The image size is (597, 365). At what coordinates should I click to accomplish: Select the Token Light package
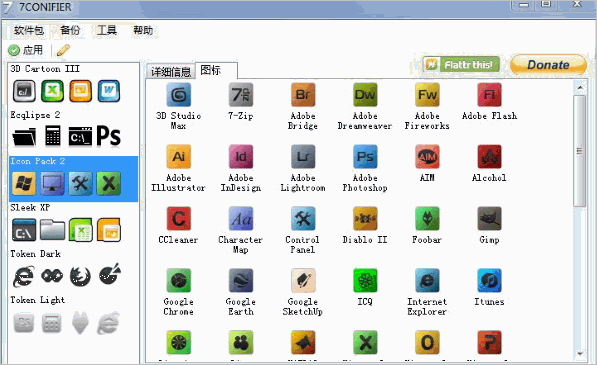point(73,317)
